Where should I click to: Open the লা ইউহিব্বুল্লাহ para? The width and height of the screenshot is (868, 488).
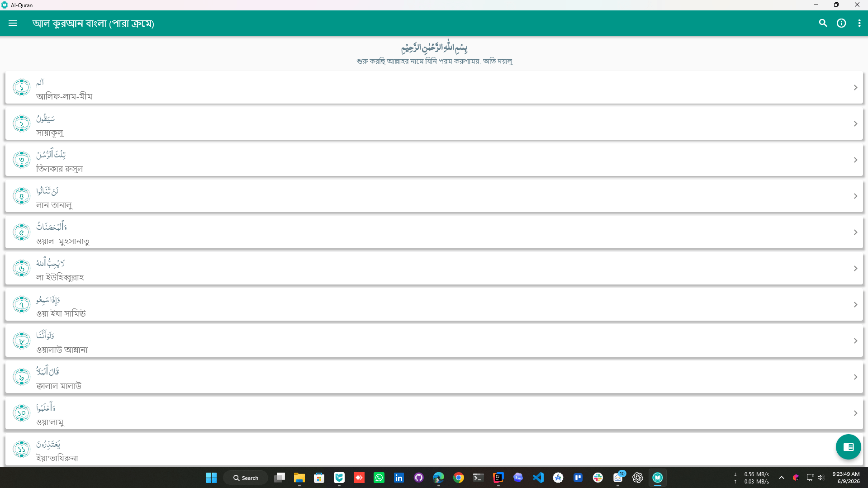click(x=434, y=269)
